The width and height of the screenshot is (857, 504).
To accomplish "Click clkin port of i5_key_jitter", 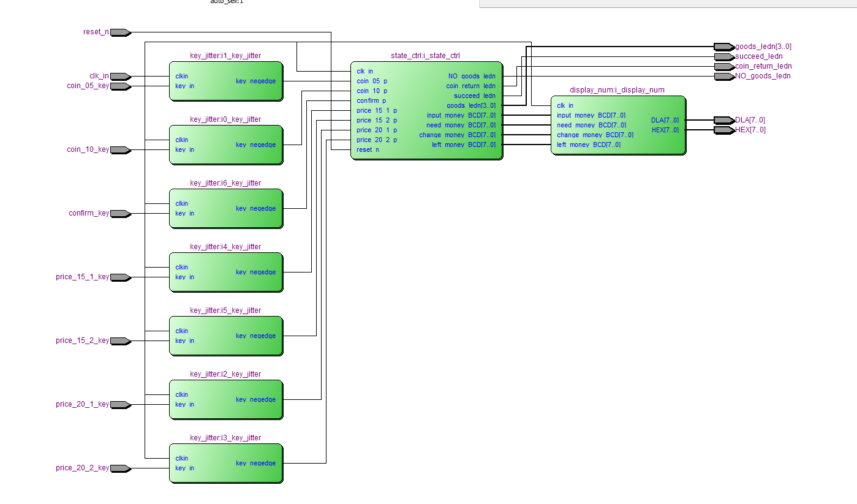I will (182, 331).
